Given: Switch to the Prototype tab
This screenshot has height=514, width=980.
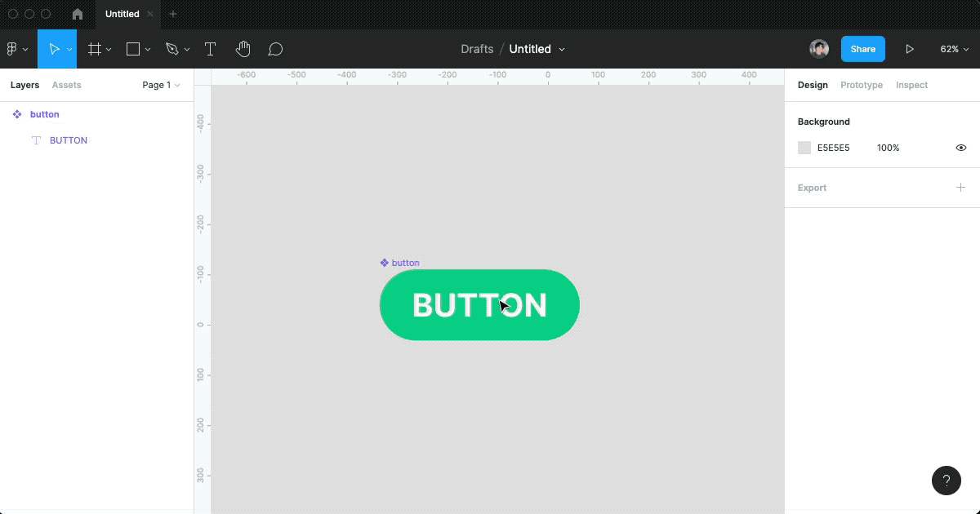Looking at the screenshot, I should [x=861, y=85].
